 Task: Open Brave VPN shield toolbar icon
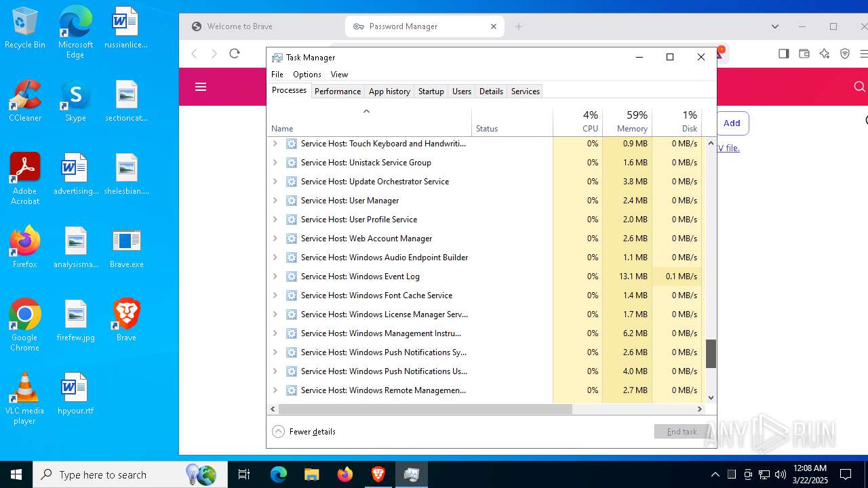[845, 54]
